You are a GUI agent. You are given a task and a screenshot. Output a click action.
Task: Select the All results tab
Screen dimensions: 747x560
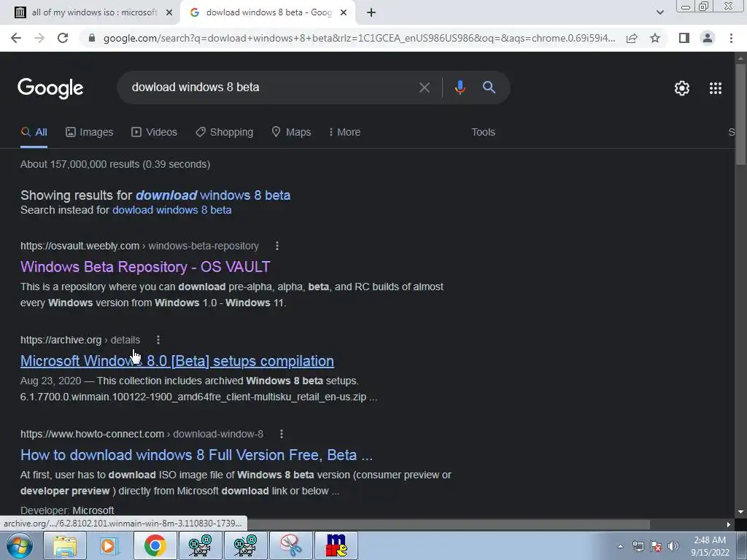[34, 132]
